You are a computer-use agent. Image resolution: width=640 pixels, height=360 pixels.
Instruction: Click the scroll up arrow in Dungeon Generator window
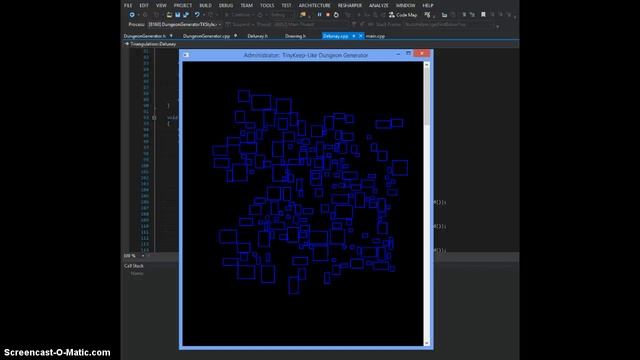pos(427,65)
